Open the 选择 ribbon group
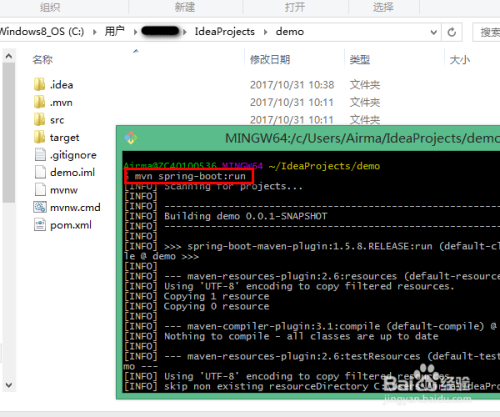The width and height of the screenshot is (500, 417). coord(383,7)
